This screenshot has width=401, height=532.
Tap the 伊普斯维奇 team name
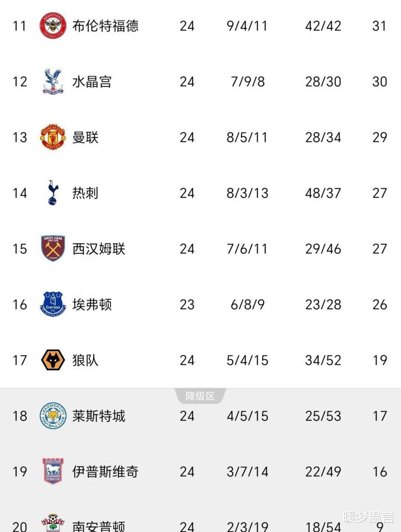(x=105, y=472)
